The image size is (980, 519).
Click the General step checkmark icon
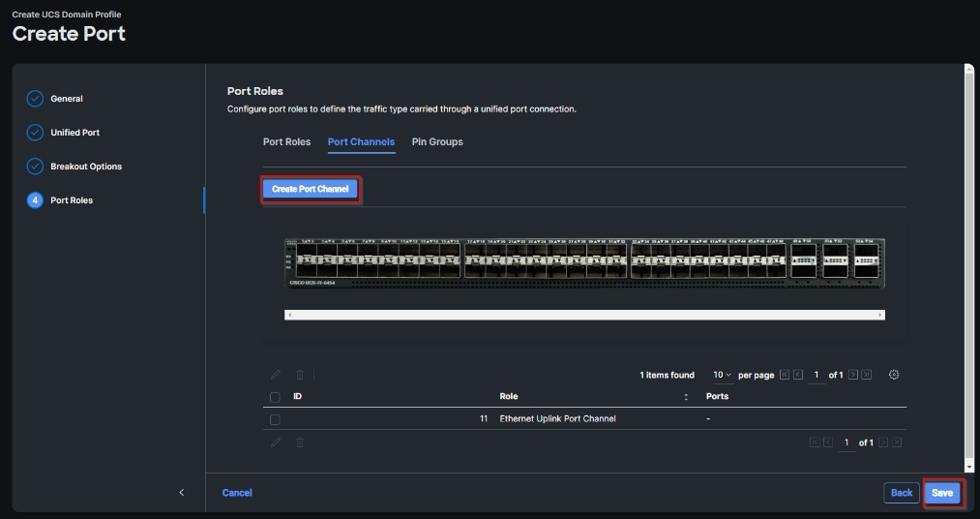click(x=35, y=99)
